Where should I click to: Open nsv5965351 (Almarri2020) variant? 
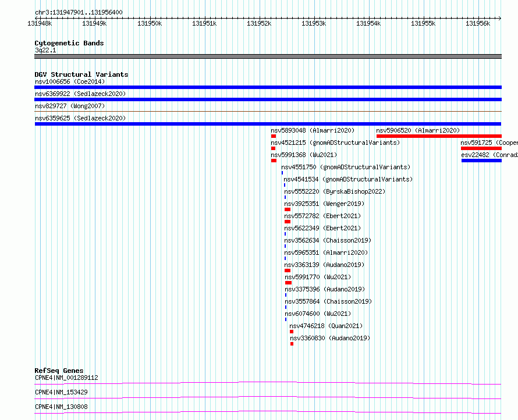326,252
